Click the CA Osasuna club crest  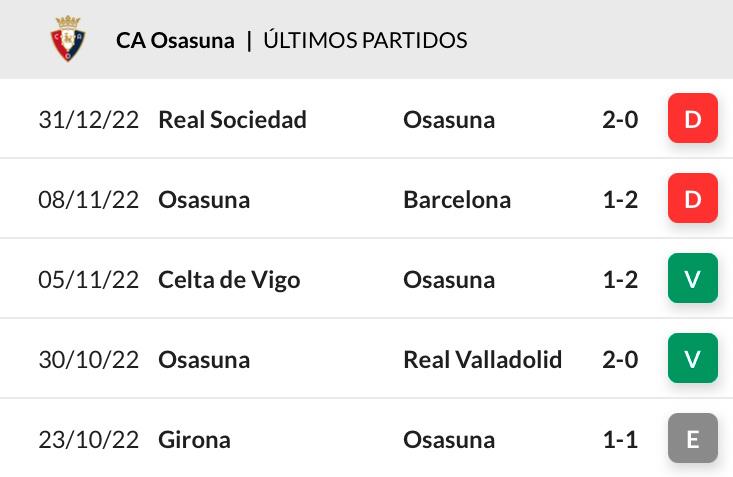click(x=68, y=39)
